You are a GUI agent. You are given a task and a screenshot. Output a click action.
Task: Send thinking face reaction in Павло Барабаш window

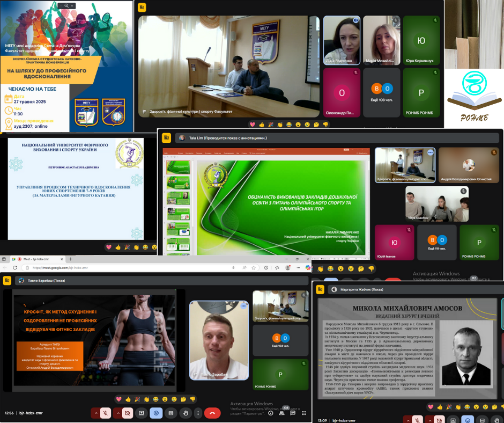click(183, 399)
